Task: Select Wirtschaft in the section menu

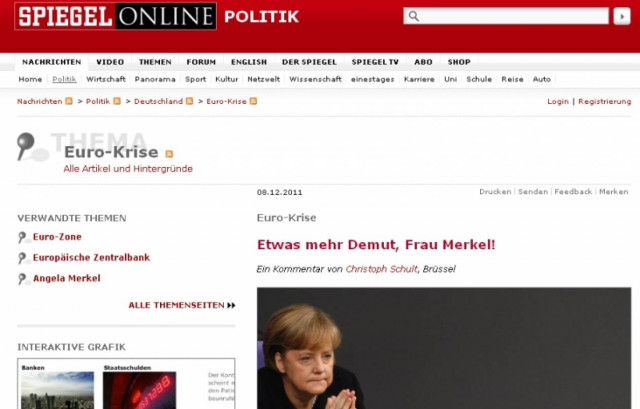Action: coord(106,79)
